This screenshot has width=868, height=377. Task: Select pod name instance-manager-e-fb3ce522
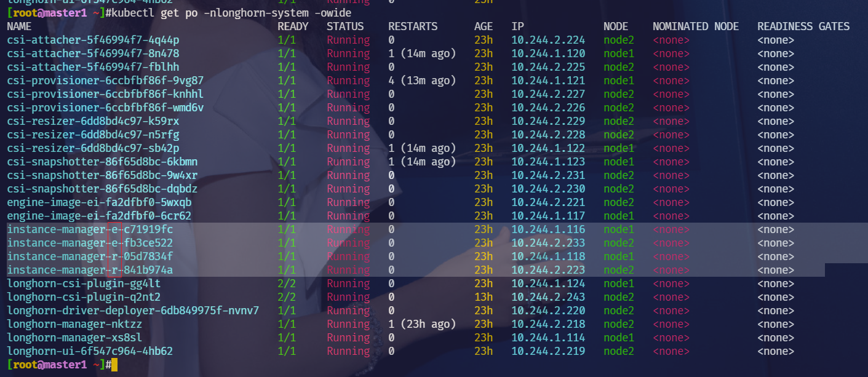tap(90, 243)
